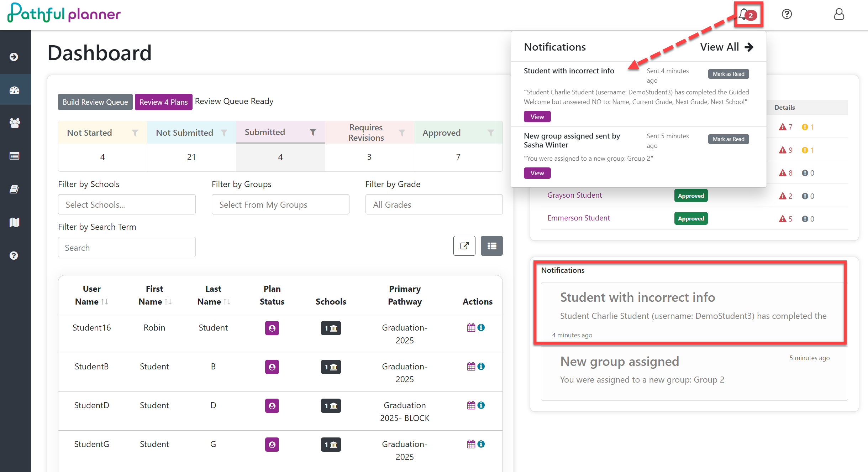Viewport: 868px width, 472px height.
Task: Open the book icon in sidebar
Action: (14, 189)
